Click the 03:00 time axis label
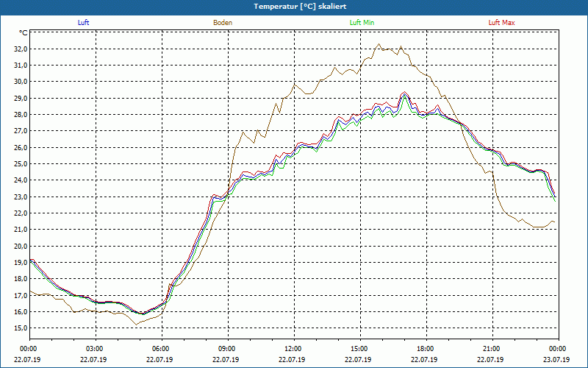The height and width of the screenshot is (368, 588). click(96, 348)
